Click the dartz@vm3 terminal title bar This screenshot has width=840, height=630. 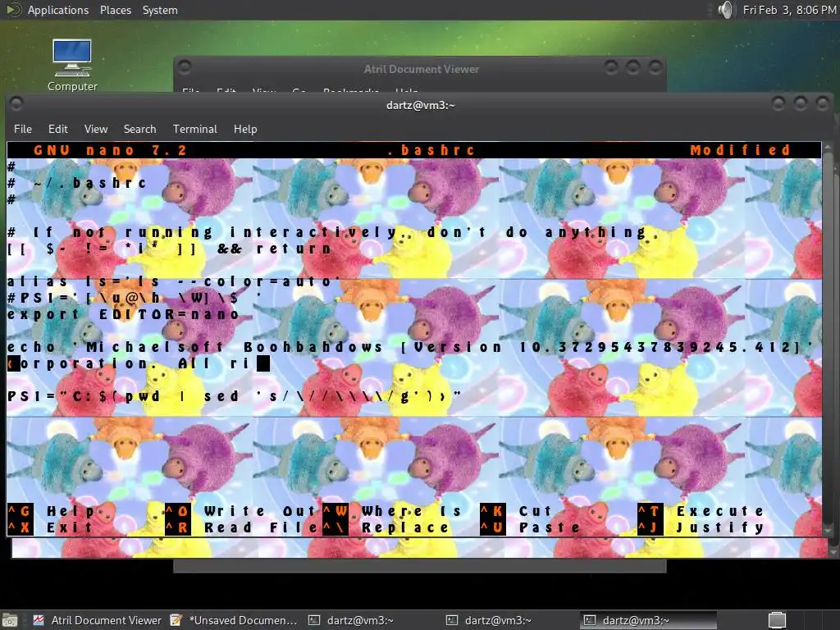tap(421, 105)
